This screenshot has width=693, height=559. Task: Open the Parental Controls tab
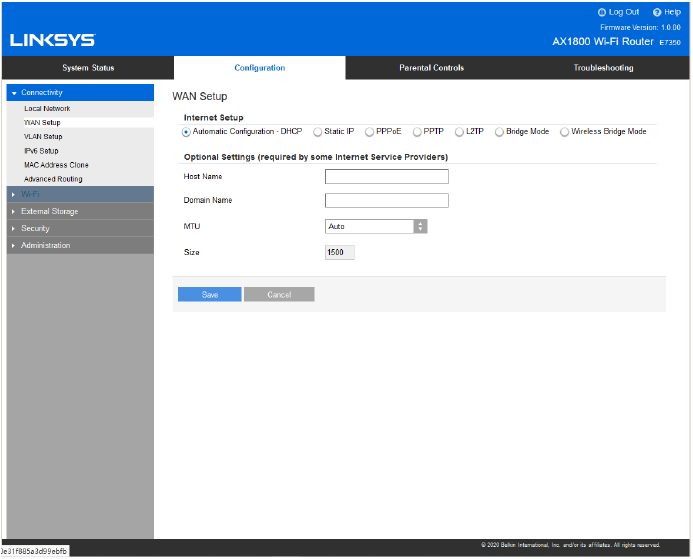[x=432, y=68]
